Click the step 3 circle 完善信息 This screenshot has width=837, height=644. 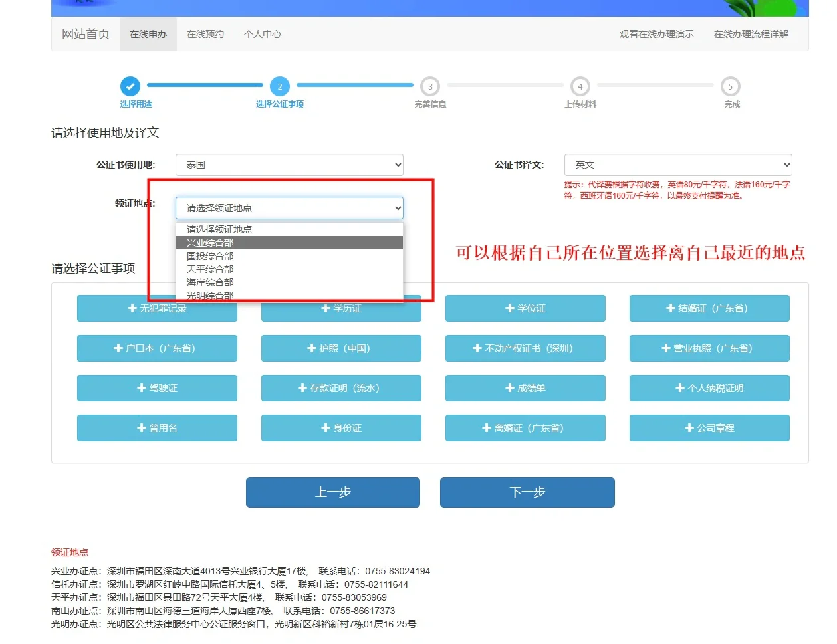[x=430, y=86]
